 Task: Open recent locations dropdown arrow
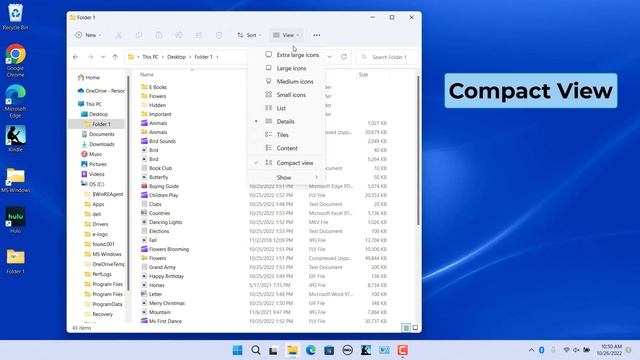(x=103, y=57)
